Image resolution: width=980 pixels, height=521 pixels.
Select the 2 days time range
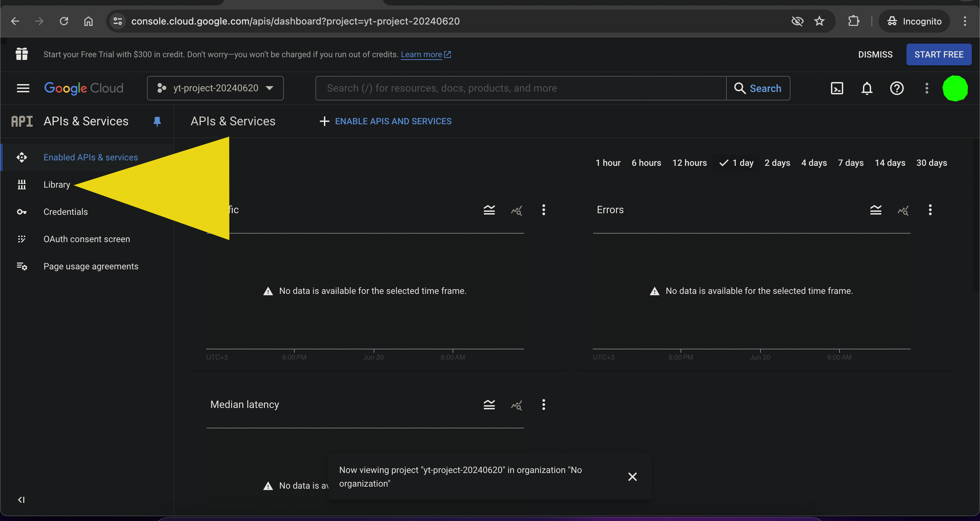coord(777,163)
